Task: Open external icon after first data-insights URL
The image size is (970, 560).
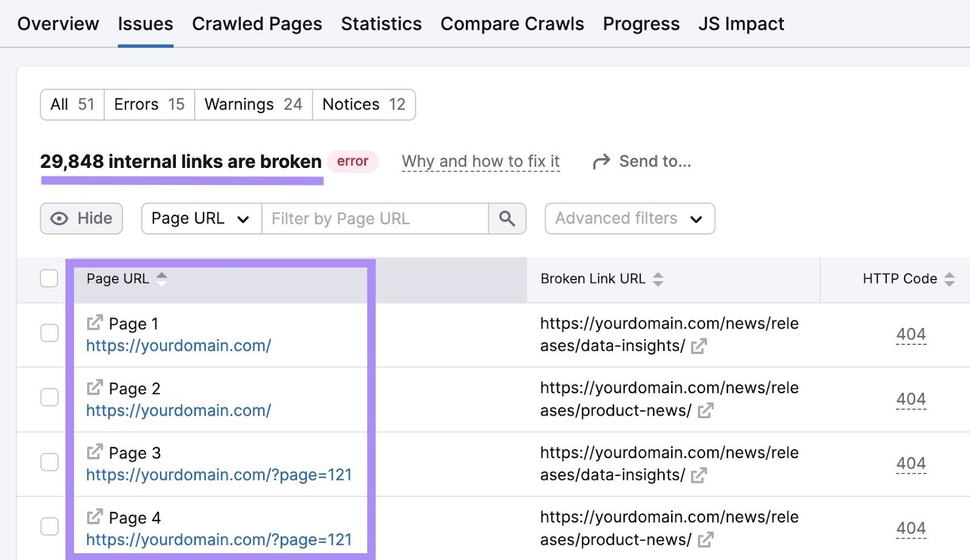Action: [x=699, y=346]
